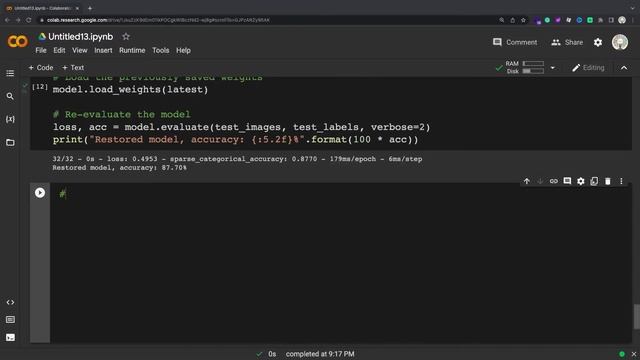The width and height of the screenshot is (640, 360).
Task: Open the Tools menu
Action: (160, 51)
